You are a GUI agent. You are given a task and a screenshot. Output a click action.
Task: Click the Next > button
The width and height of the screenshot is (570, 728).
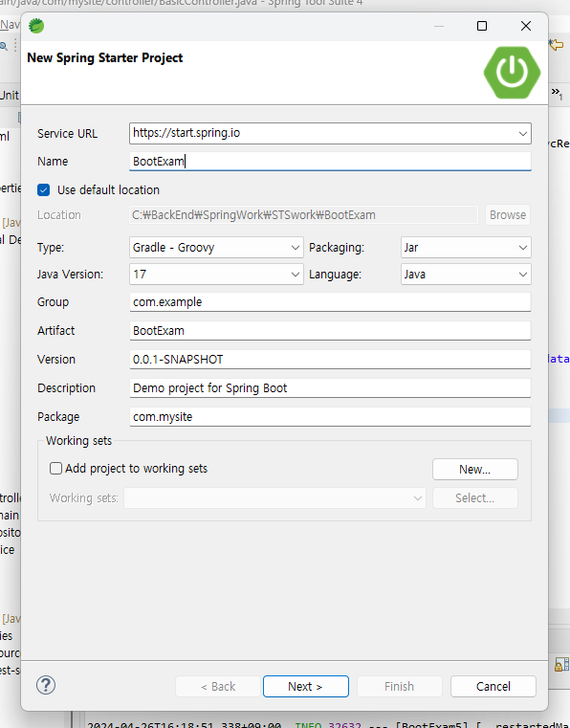click(x=305, y=686)
